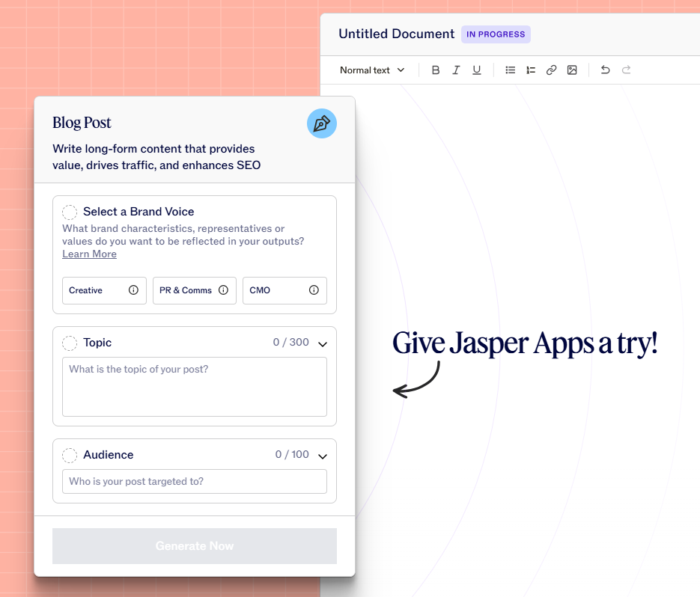Collapse the Topic section chevron
This screenshot has width=700, height=597.
[x=323, y=344]
